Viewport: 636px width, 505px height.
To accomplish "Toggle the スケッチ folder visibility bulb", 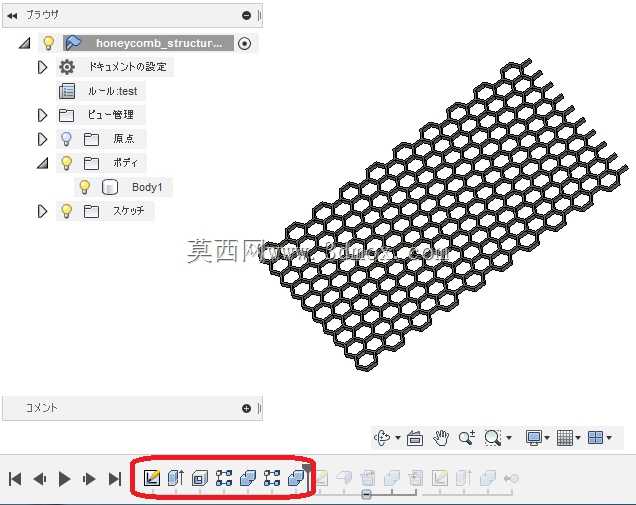I will click(66, 211).
